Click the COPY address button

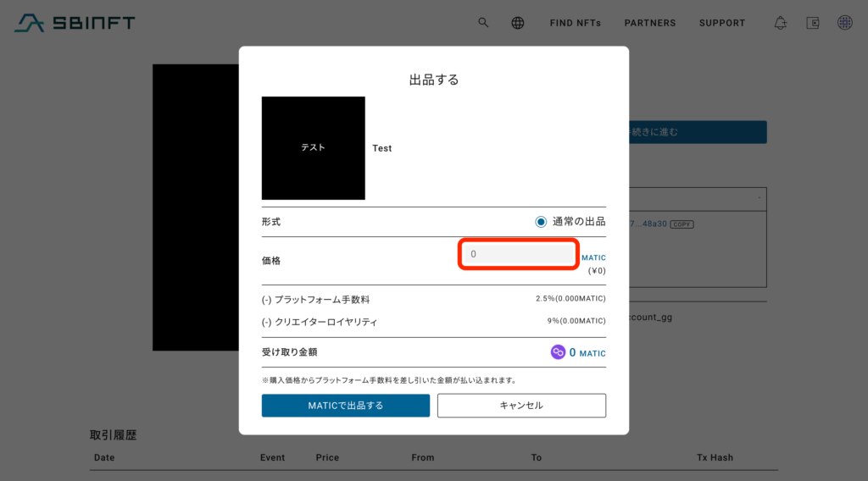coord(682,224)
